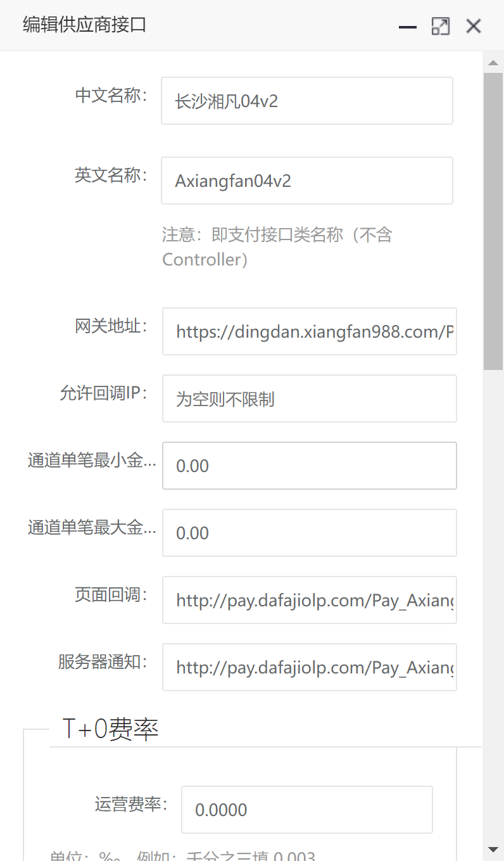Image resolution: width=504 pixels, height=861 pixels.
Task: Maximize the supplier interface dialog
Action: point(440,27)
